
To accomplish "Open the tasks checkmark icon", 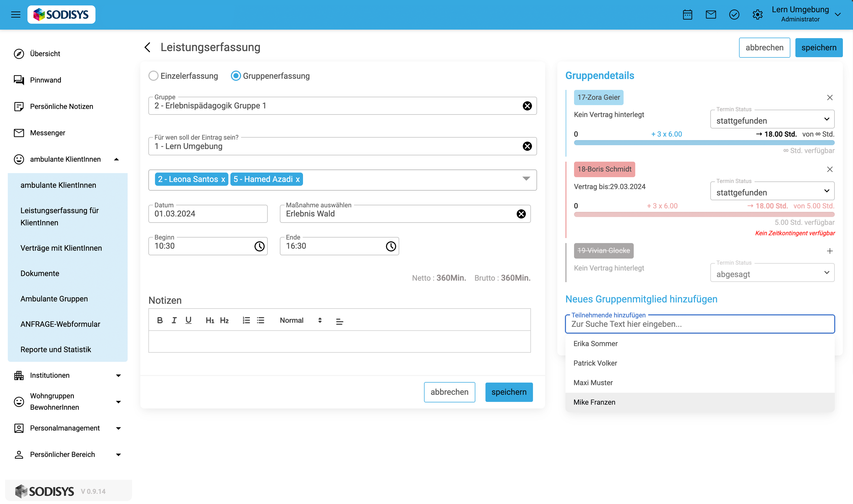I will pos(734,15).
